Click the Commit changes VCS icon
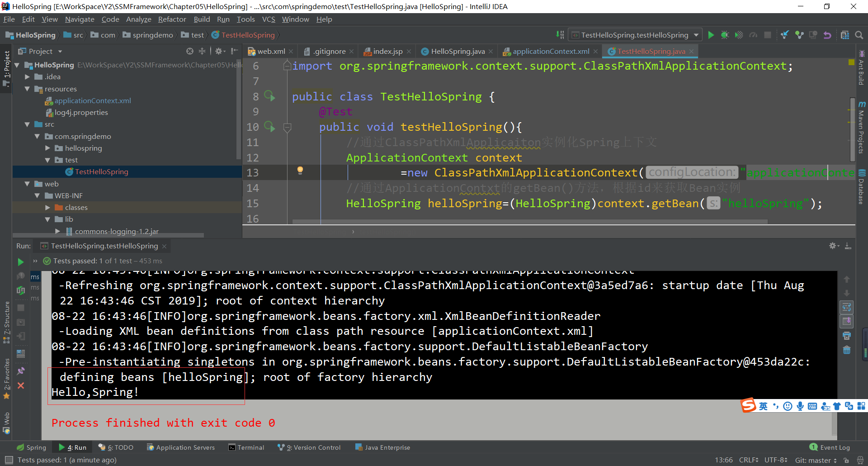 point(799,35)
